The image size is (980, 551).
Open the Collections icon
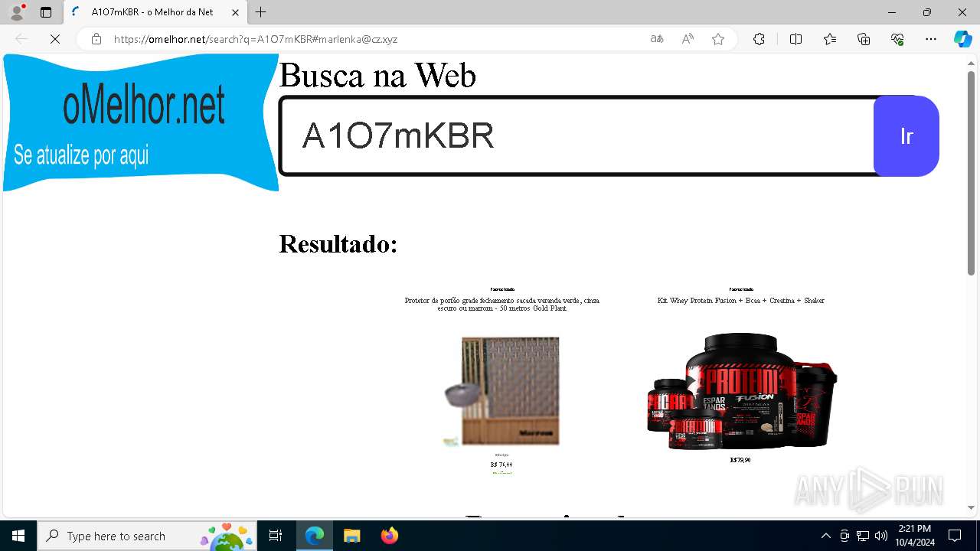point(864,39)
